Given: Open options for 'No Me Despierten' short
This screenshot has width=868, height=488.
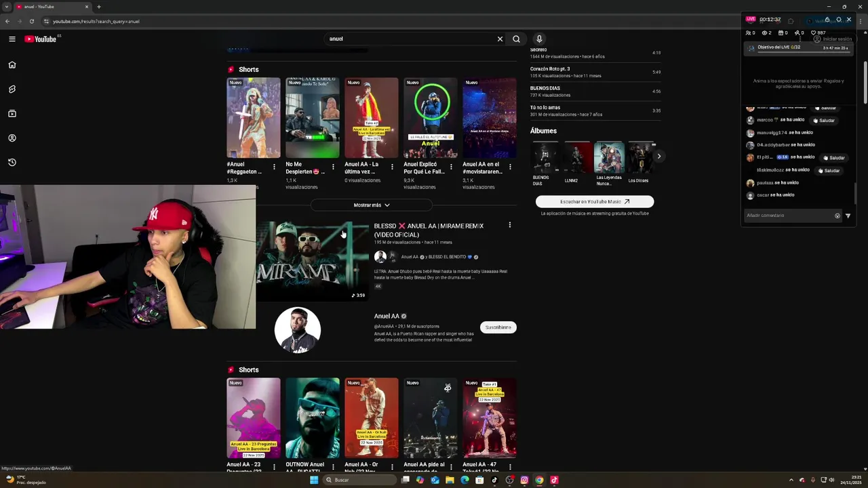Looking at the screenshot, I should pyautogui.click(x=333, y=167).
